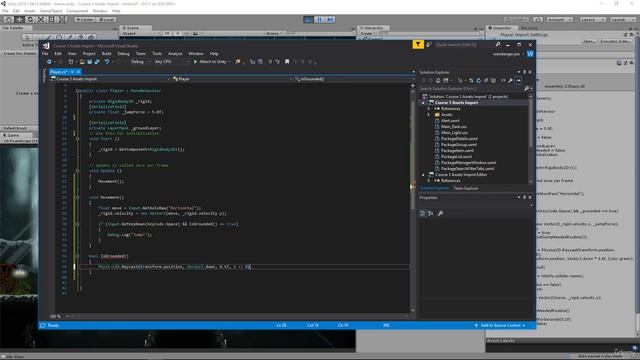Open Any CPU platform dropdown

pos(172,62)
